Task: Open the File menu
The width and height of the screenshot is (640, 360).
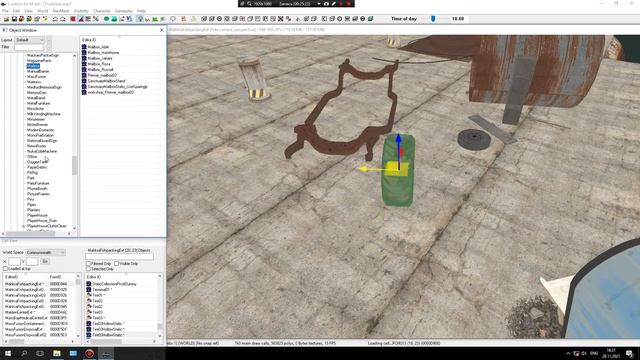Action: [5, 11]
